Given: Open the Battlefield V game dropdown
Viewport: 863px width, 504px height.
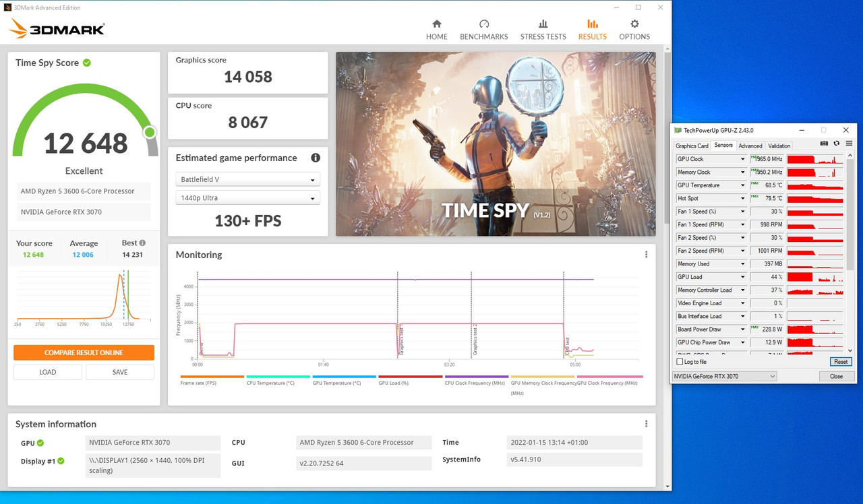Looking at the screenshot, I should click(x=247, y=180).
